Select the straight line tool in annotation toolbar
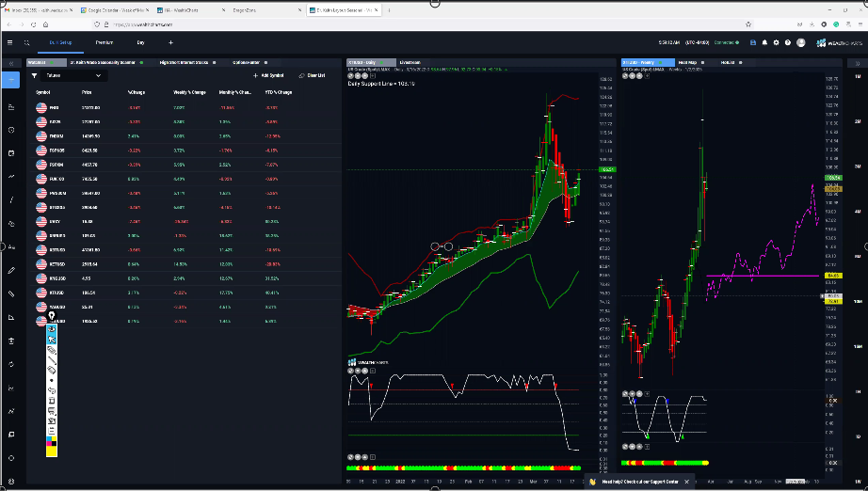 click(x=52, y=360)
